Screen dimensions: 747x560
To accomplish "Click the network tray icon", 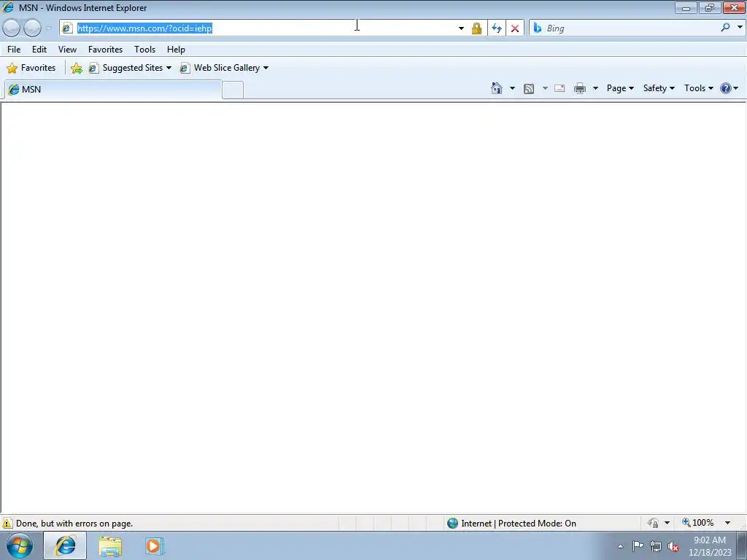I will tap(656, 547).
